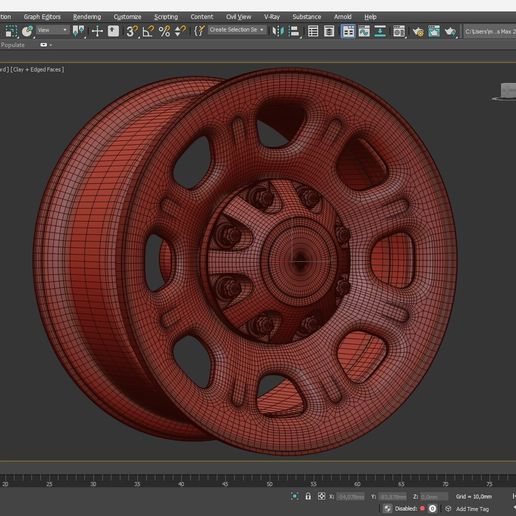Click frame 60 on the timeline

(x=357, y=483)
